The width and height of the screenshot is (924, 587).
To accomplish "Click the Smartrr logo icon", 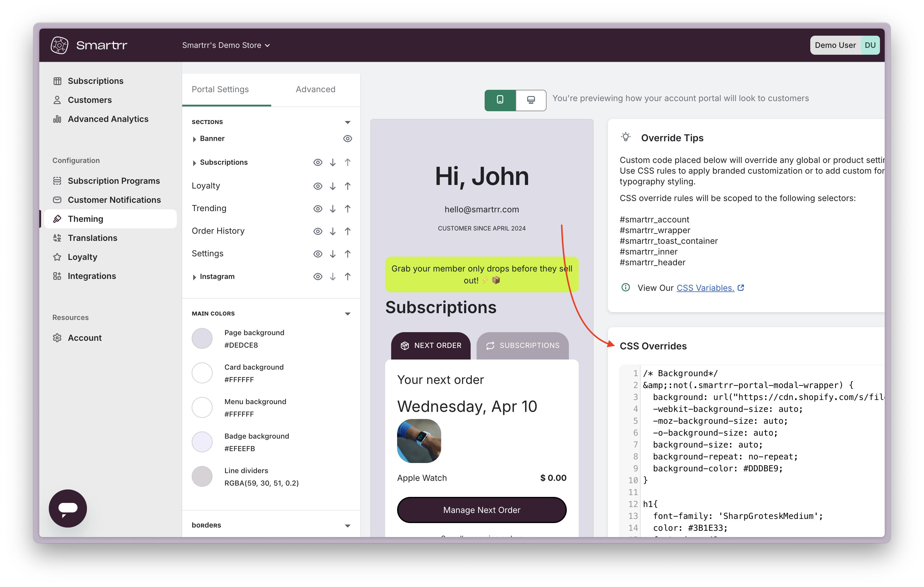I will (60, 45).
